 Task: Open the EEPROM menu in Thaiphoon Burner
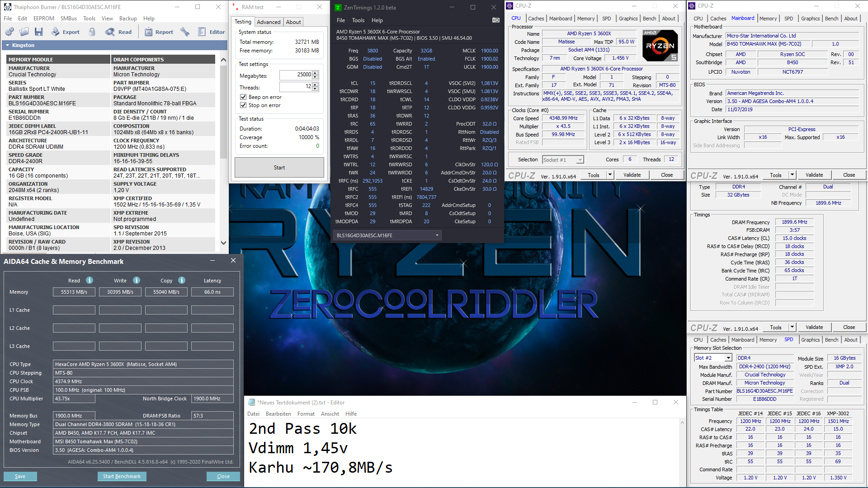pyautogui.click(x=43, y=19)
